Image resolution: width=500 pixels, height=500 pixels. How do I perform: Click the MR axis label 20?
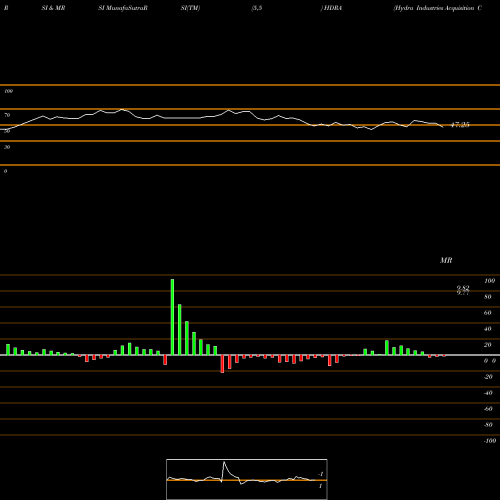[488, 345]
